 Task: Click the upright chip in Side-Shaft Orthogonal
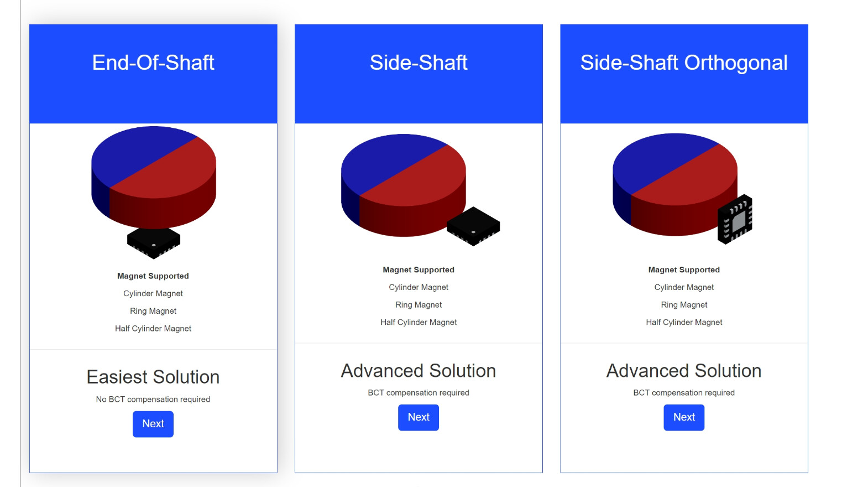coord(735,220)
